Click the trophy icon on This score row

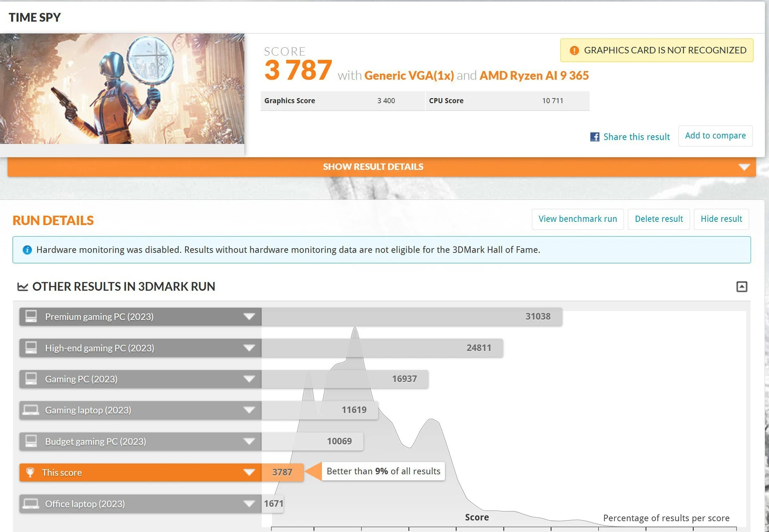pyautogui.click(x=30, y=472)
